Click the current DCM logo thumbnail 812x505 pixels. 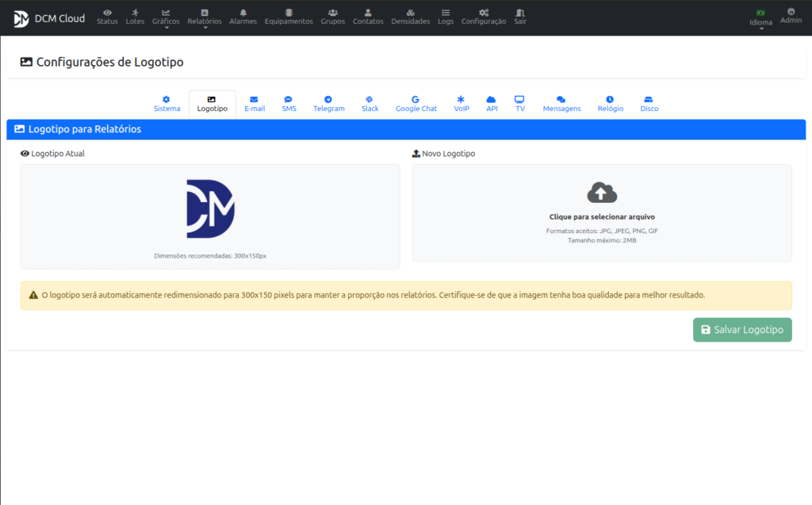click(210, 209)
